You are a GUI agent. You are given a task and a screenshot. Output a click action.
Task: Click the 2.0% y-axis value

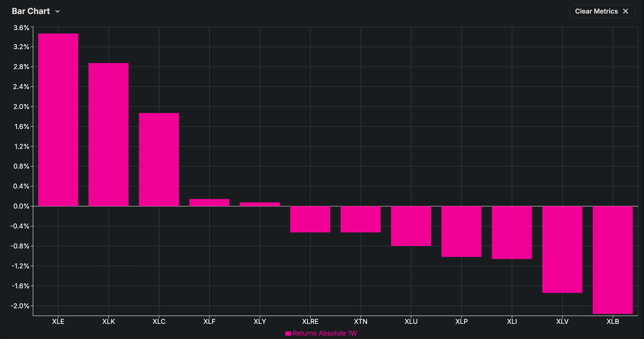coord(21,107)
